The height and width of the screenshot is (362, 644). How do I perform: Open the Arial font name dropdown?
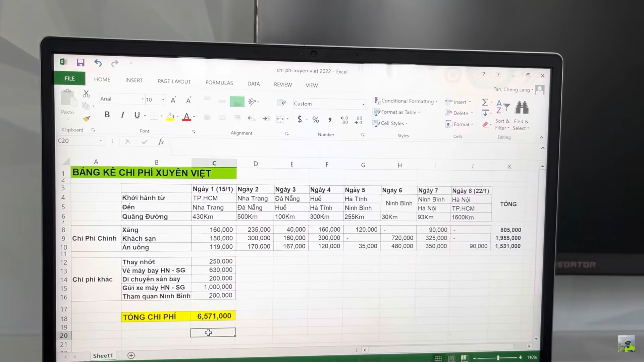pyautogui.click(x=143, y=99)
